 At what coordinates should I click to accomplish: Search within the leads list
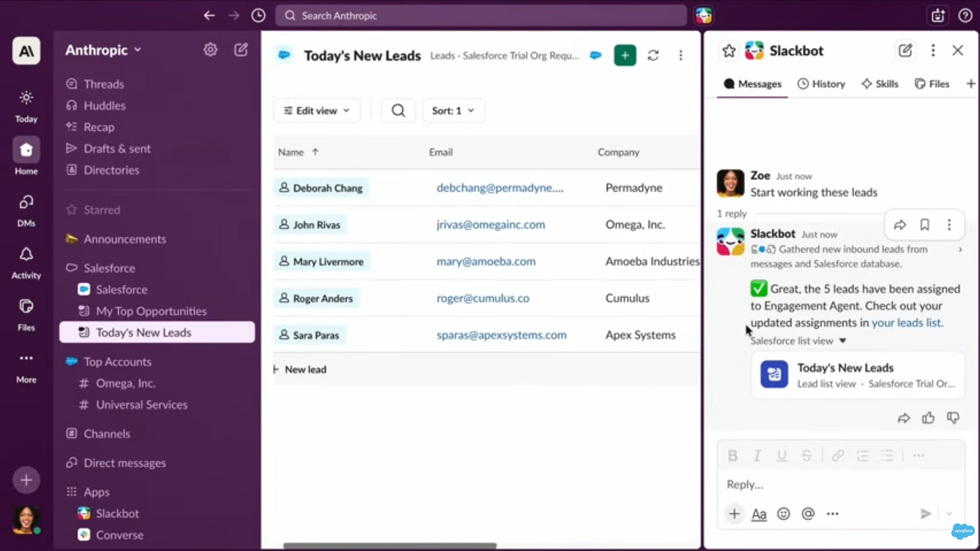[x=398, y=110]
